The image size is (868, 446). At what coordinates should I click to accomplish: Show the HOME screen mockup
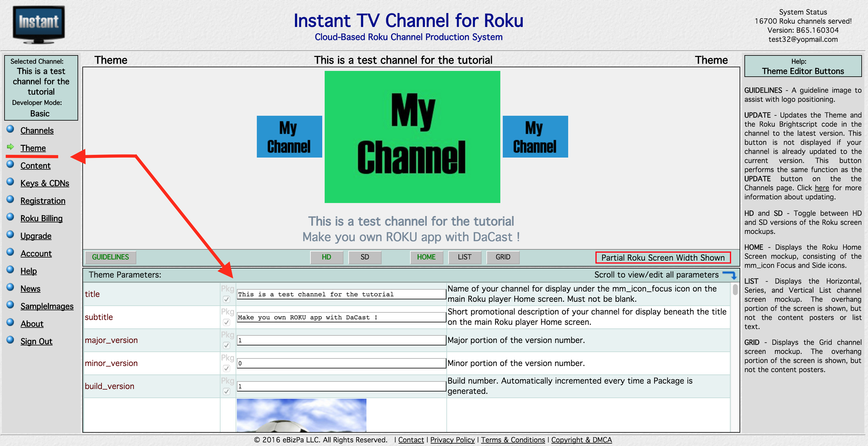pyautogui.click(x=426, y=257)
